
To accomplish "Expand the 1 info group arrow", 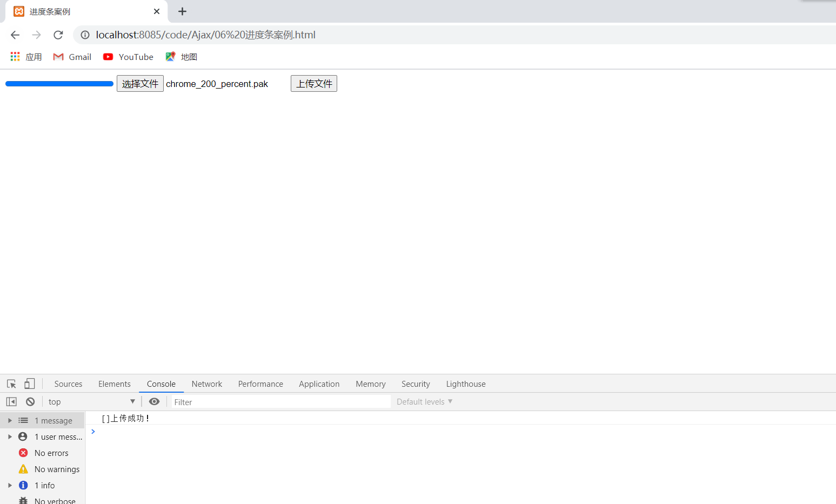I will (10, 485).
